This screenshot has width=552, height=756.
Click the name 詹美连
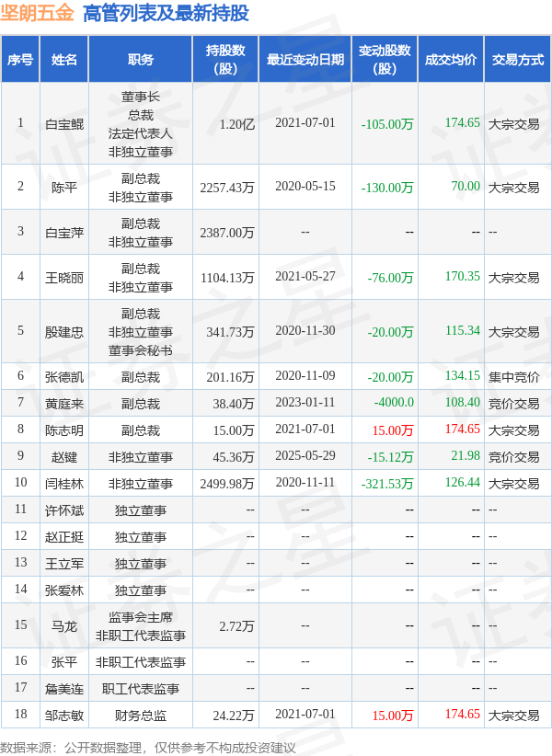(x=64, y=689)
